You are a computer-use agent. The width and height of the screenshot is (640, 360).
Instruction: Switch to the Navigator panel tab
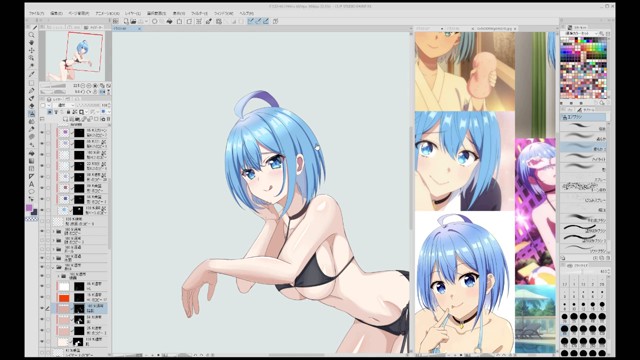tap(94, 27)
